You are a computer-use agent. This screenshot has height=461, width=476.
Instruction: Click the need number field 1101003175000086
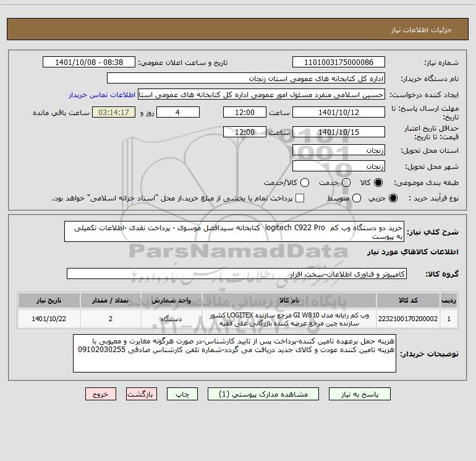click(339, 62)
